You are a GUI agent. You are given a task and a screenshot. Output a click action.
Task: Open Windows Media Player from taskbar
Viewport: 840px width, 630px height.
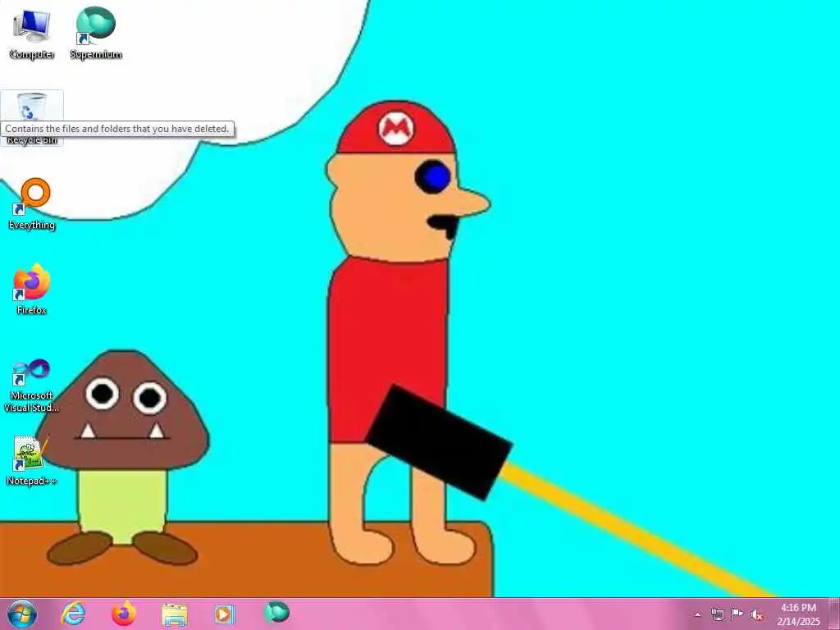click(225, 614)
